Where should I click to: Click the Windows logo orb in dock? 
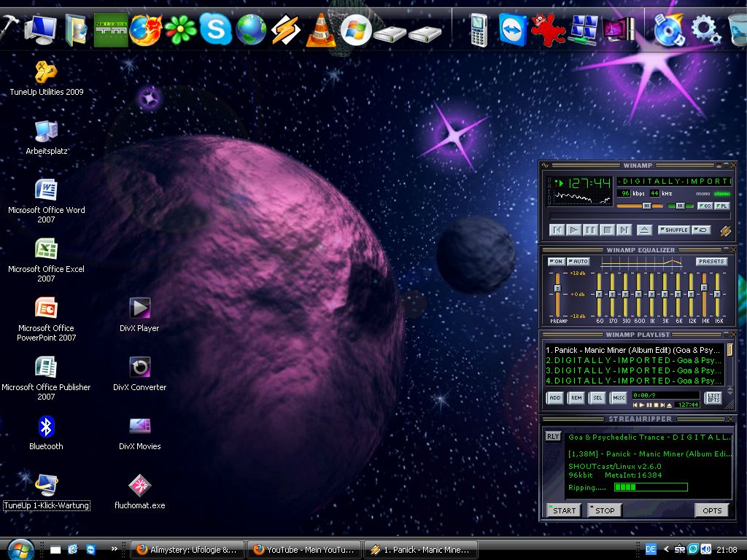[356, 30]
